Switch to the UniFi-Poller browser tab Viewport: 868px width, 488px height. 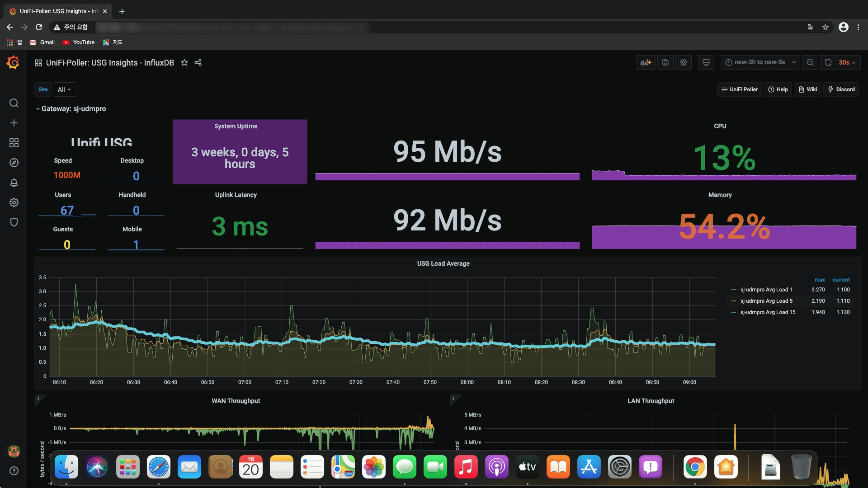click(x=58, y=11)
